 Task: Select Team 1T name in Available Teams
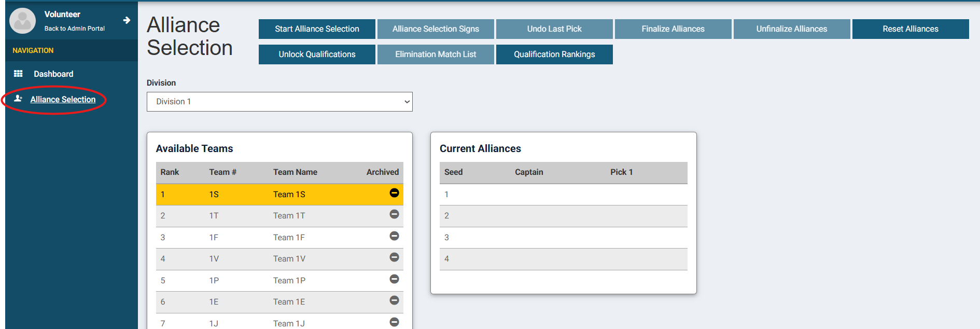tap(289, 216)
